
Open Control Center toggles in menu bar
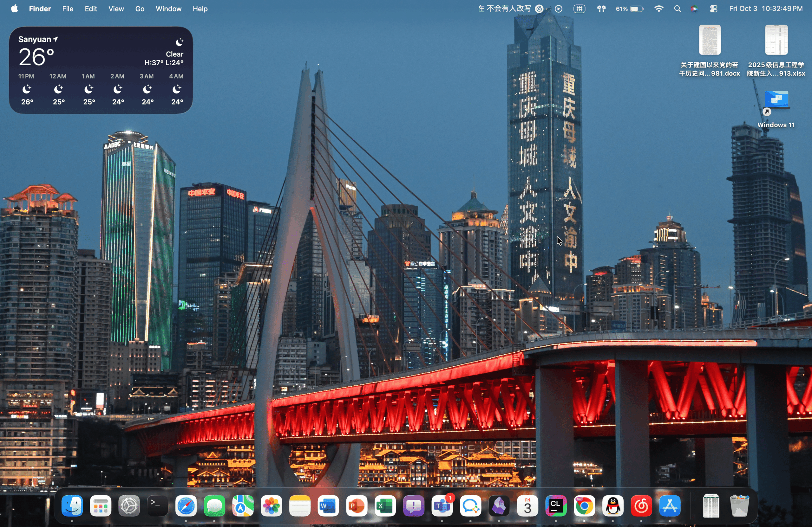click(x=713, y=9)
